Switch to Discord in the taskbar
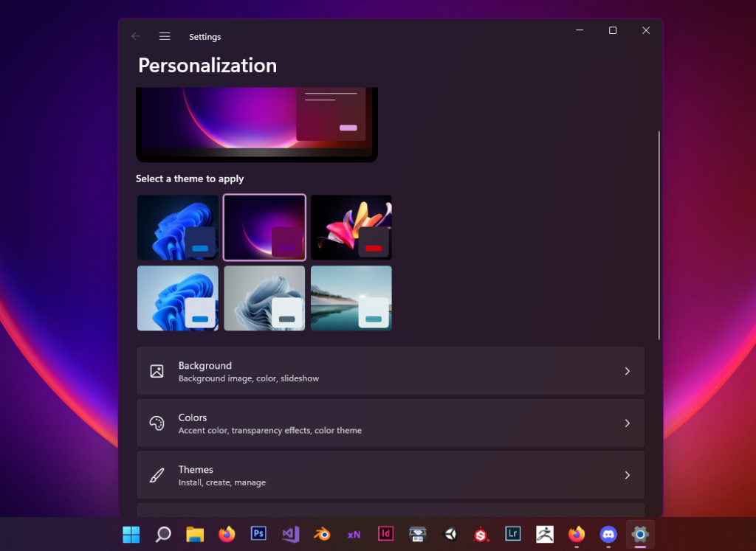The height and width of the screenshot is (551, 756). 608,533
